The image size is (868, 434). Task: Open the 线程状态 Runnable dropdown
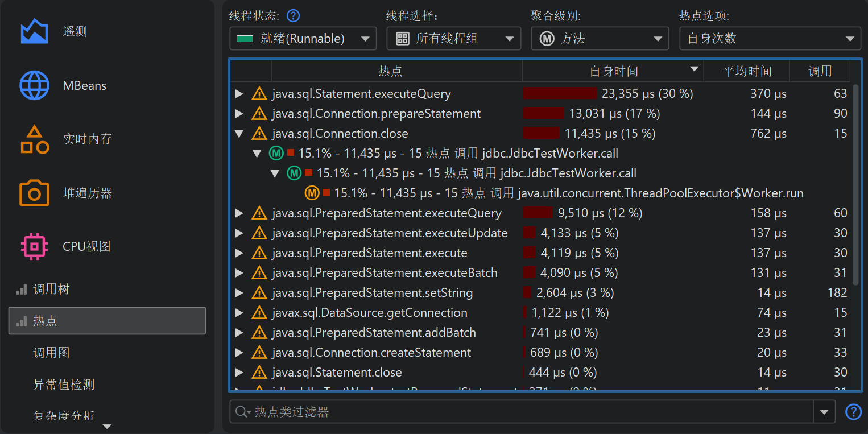303,39
